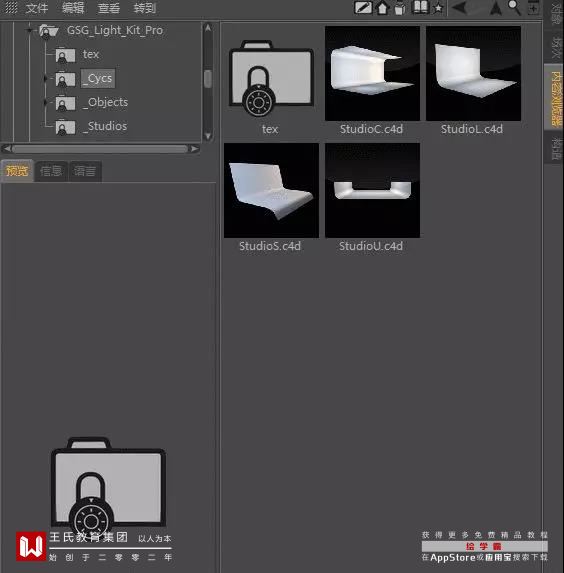Select the _Objects label in the tree
The image size is (564, 573).
point(105,102)
